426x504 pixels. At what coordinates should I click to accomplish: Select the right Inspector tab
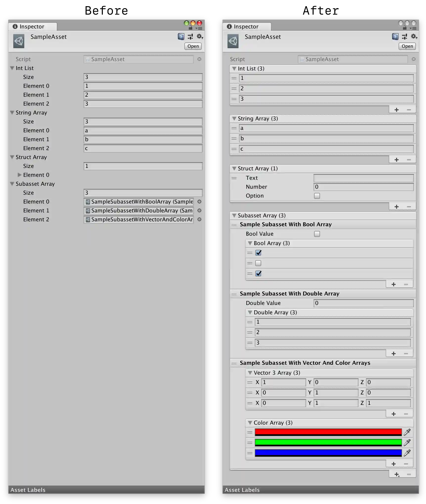[x=246, y=26]
